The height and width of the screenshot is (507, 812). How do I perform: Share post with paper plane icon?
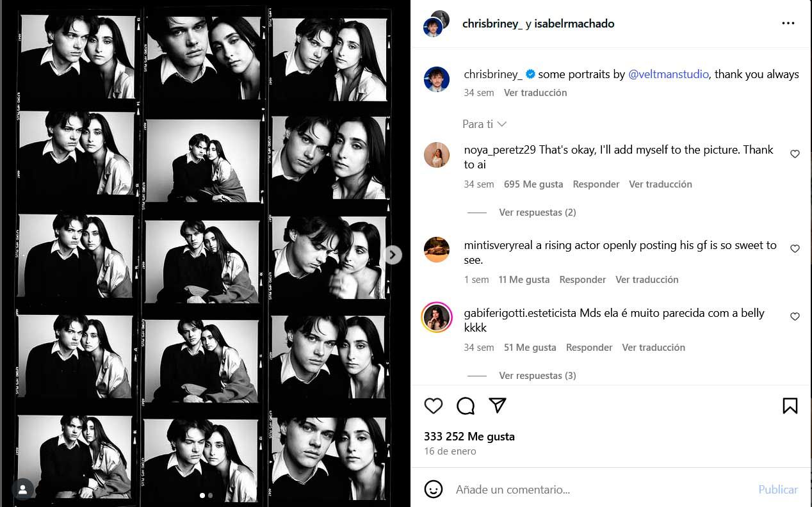(x=498, y=405)
